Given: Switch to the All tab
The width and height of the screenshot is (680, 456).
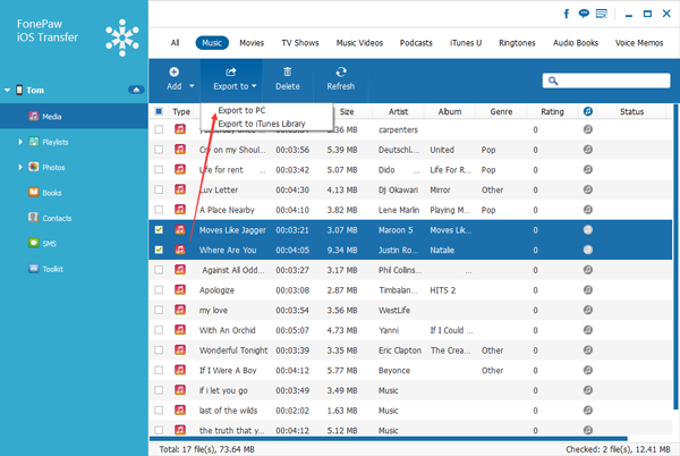Looking at the screenshot, I should point(175,43).
